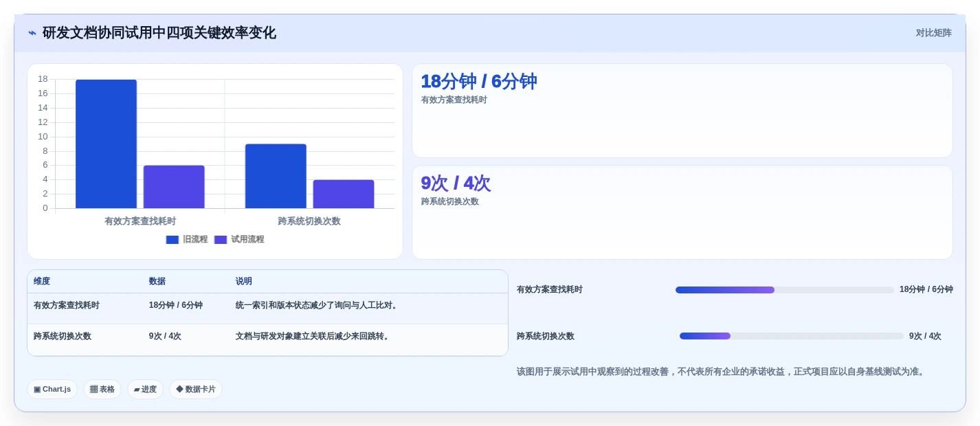Viewport: 980px width, 426px height.
Task: Click the 18分钟 / 6分钟 data card value
Action: coord(478,82)
